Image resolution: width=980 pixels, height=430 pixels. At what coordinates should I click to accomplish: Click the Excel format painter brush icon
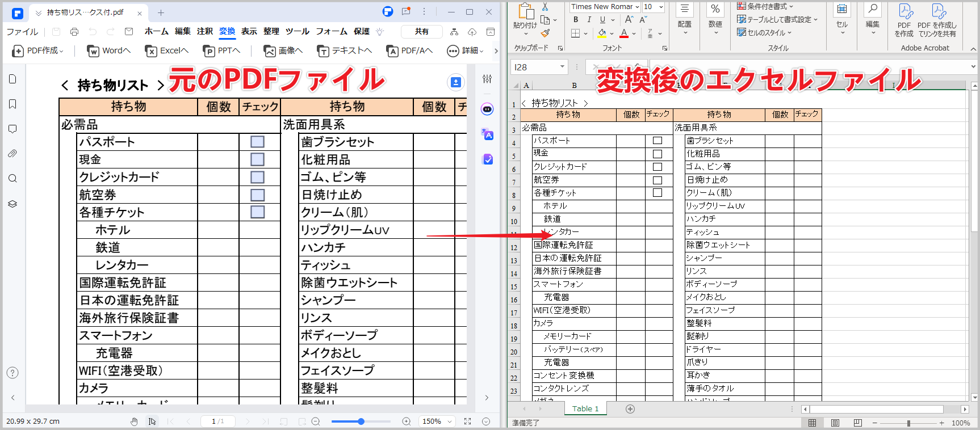(x=545, y=33)
